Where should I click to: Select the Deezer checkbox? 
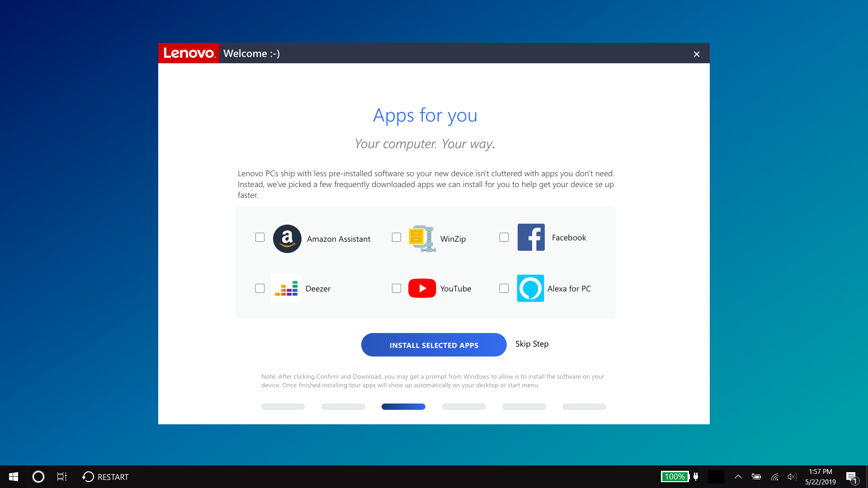[x=260, y=288]
